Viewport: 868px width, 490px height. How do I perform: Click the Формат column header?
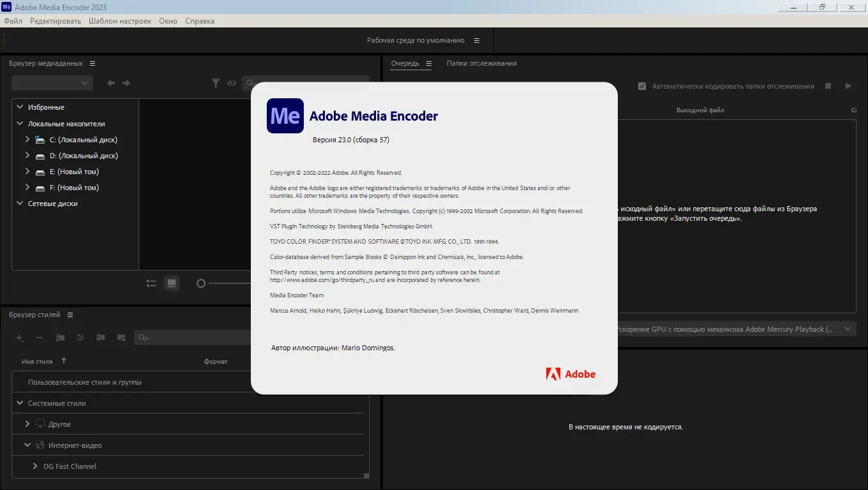(216, 362)
